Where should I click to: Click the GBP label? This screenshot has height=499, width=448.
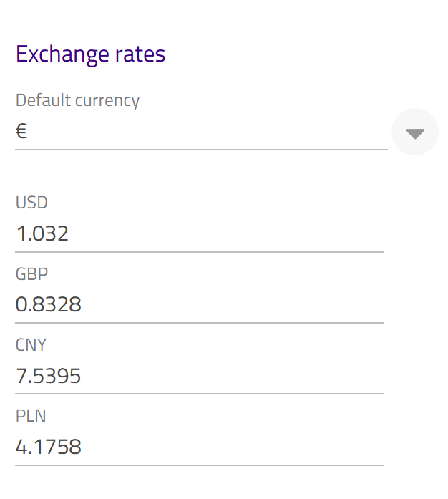(x=31, y=273)
